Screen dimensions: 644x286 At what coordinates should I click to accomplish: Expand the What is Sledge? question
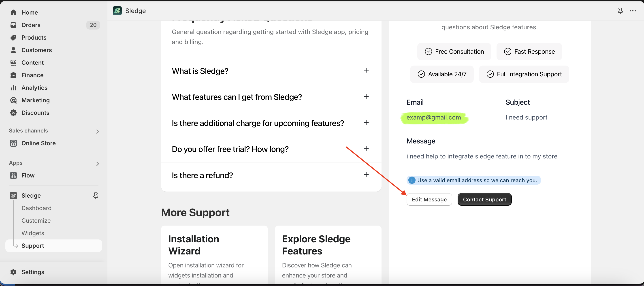[x=366, y=70]
